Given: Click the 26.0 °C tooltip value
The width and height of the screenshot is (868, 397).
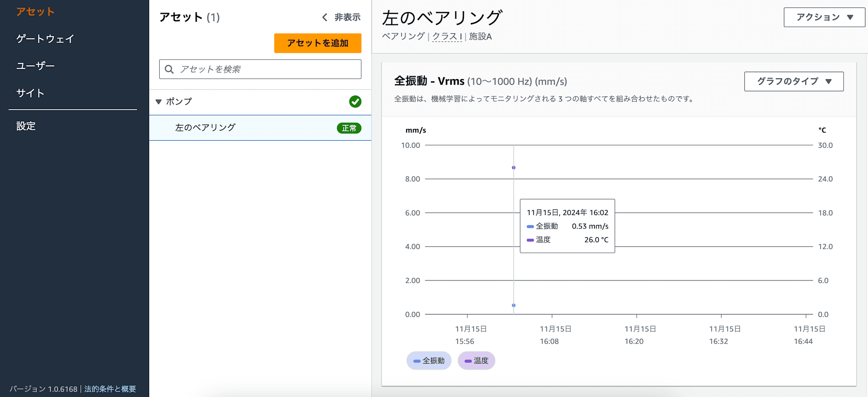Looking at the screenshot, I should pos(596,240).
